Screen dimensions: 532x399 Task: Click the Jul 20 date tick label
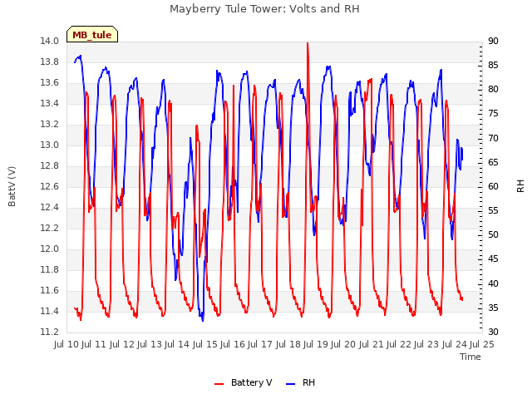343,345
